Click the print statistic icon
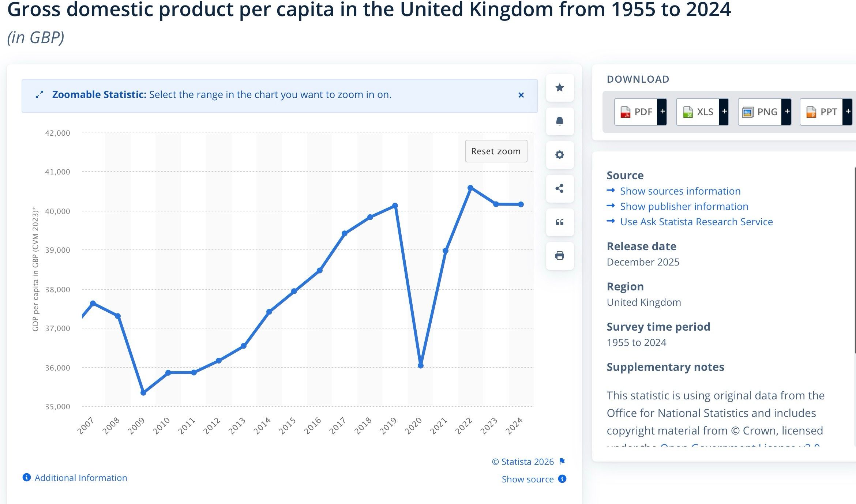 [x=559, y=256]
